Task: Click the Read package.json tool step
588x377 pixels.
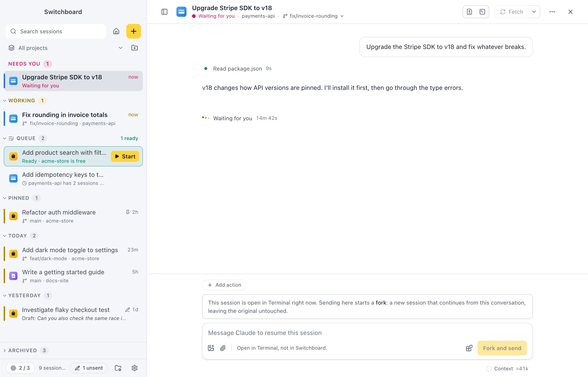Action: click(237, 69)
